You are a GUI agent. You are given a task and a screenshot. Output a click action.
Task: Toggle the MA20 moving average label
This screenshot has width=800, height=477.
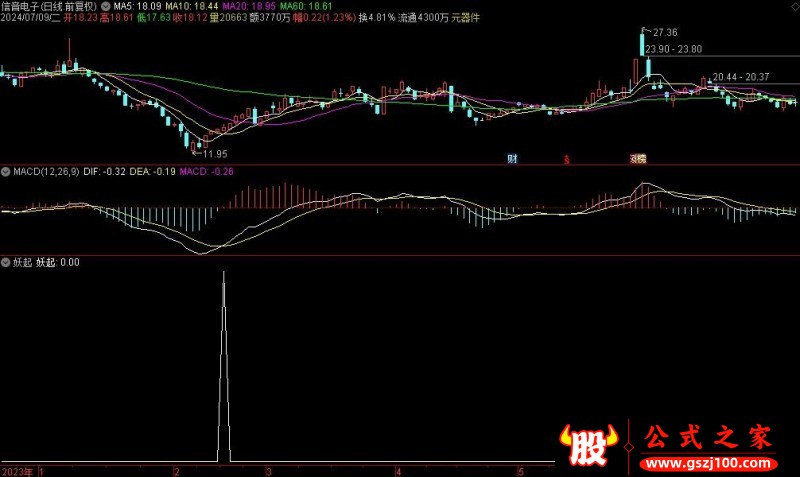point(249,7)
